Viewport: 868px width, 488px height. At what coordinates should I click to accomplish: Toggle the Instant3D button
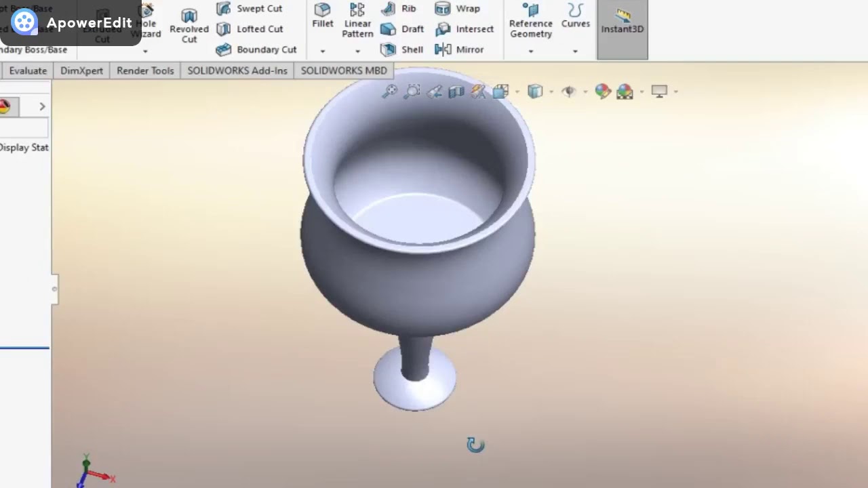tap(623, 29)
